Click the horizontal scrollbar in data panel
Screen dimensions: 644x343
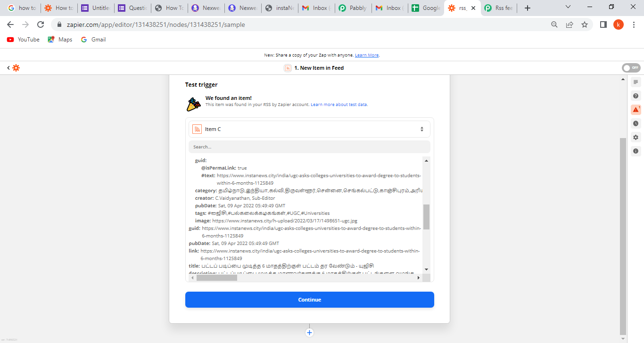tap(217, 278)
